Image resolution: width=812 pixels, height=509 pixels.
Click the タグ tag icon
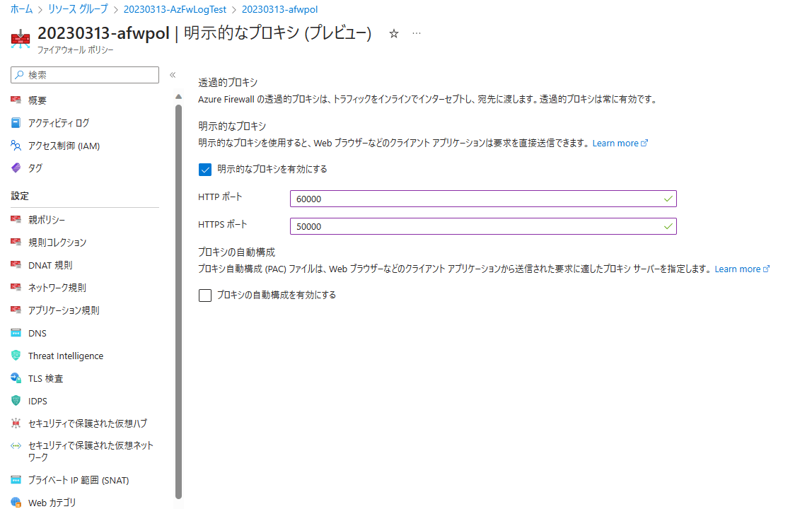tap(16, 168)
